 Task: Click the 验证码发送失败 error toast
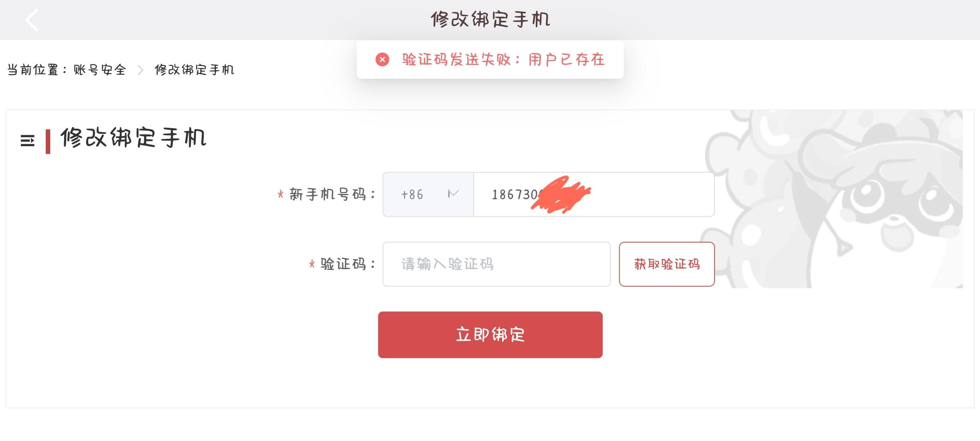click(490, 60)
